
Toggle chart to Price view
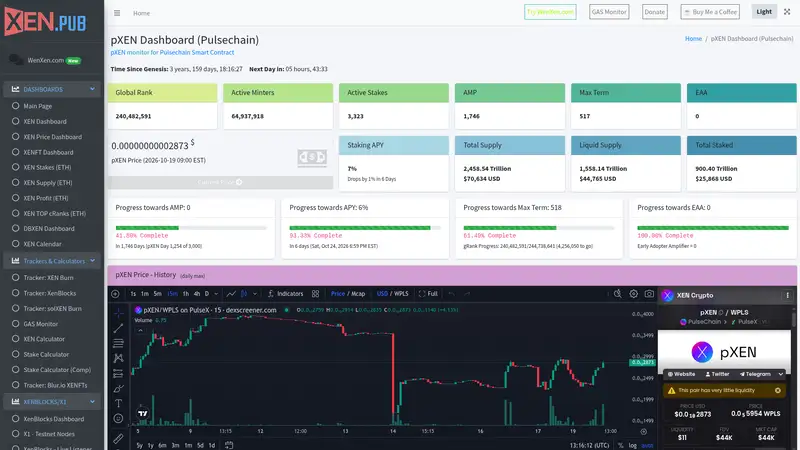(338, 294)
